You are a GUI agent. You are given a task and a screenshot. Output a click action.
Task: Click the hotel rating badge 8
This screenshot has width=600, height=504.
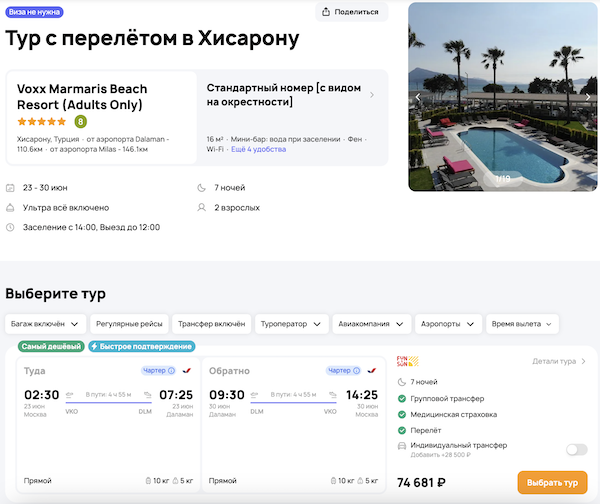(x=81, y=122)
